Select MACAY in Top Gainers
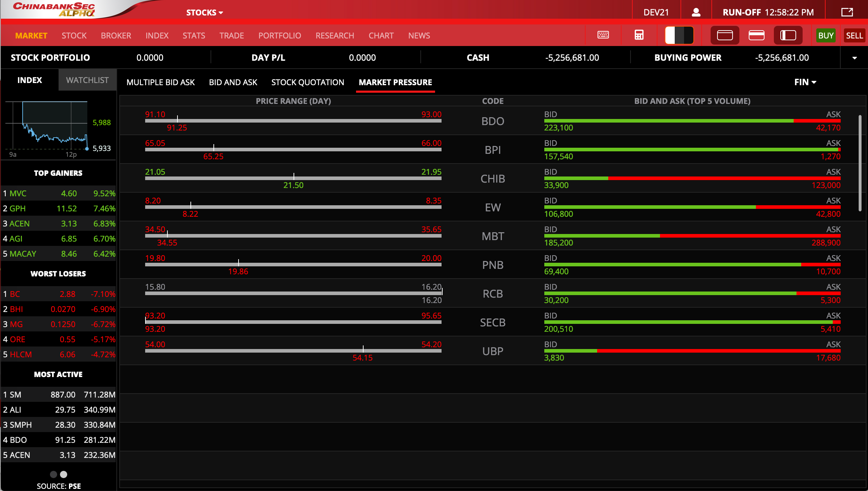 coord(59,254)
